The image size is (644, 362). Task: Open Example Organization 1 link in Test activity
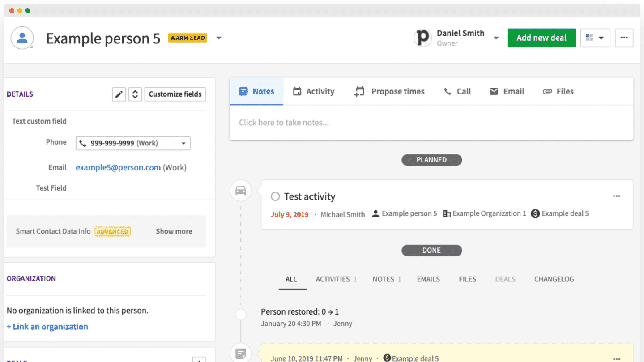tap(489, 213)
